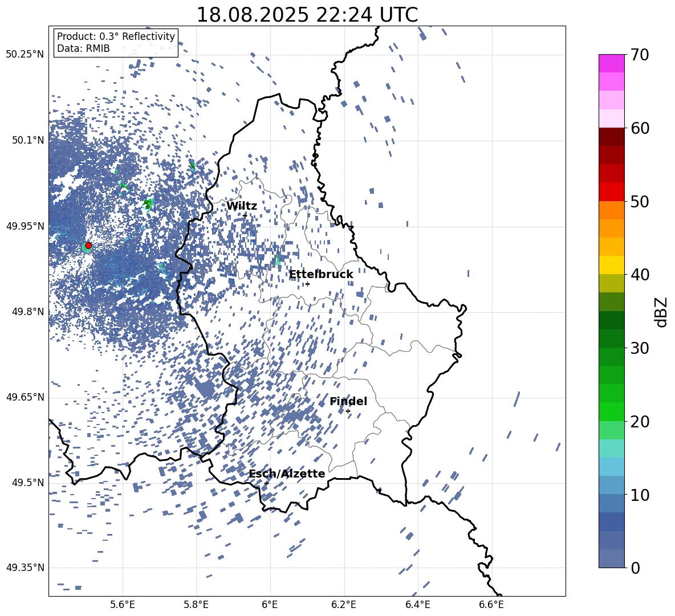Click the 49.35°N latitude tick label
This screenshot has height=616, width=675.
pyautogui.click(x=25, y=568)
